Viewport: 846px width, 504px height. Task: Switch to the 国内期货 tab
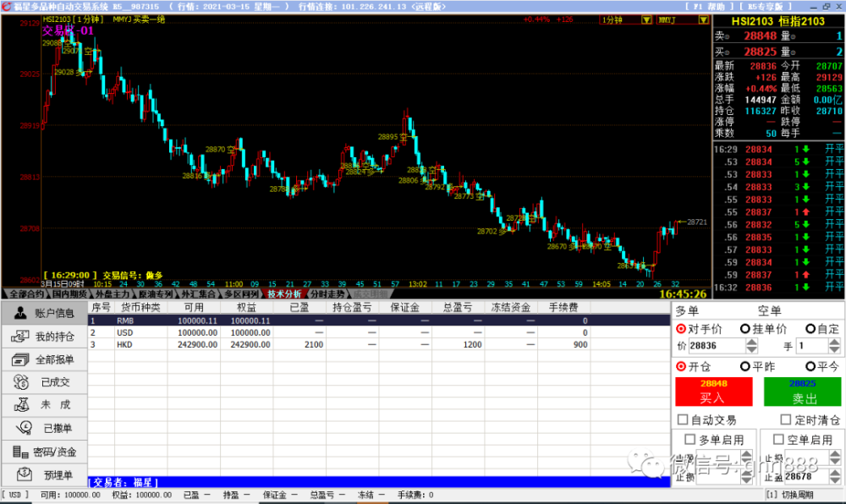(70, 293)
